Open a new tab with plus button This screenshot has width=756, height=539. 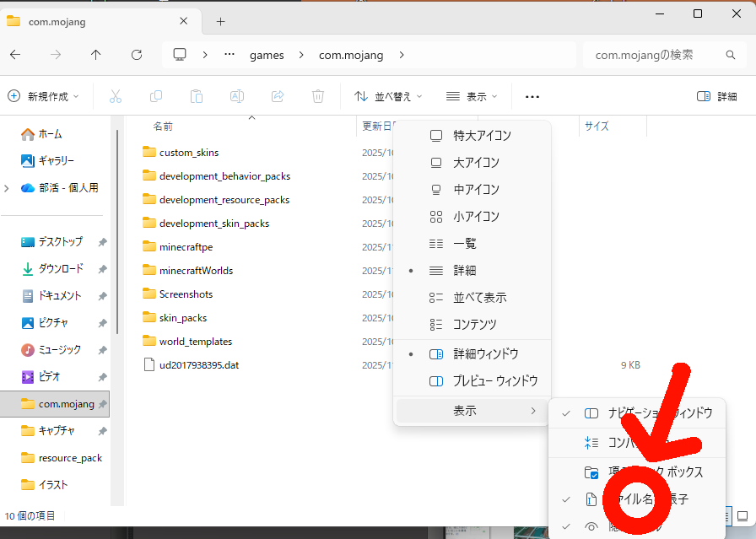pyautogui.click(x=220, y=21)
